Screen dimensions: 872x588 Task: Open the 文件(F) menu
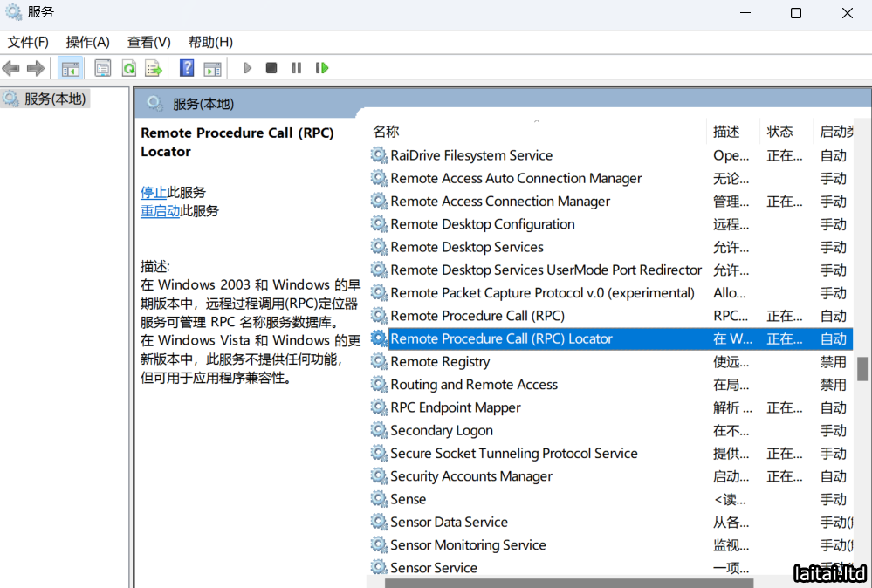(x=28, y=42)
